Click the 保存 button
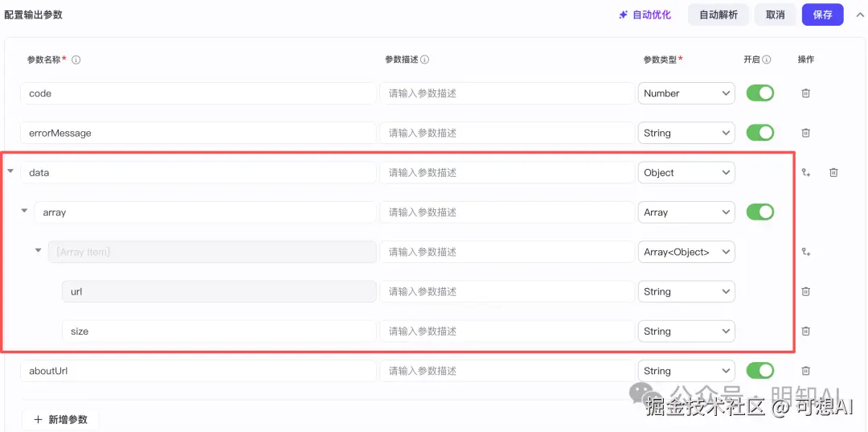Viewport: 868px width, 432px height. pyautogui.click(x=822, y=14)
